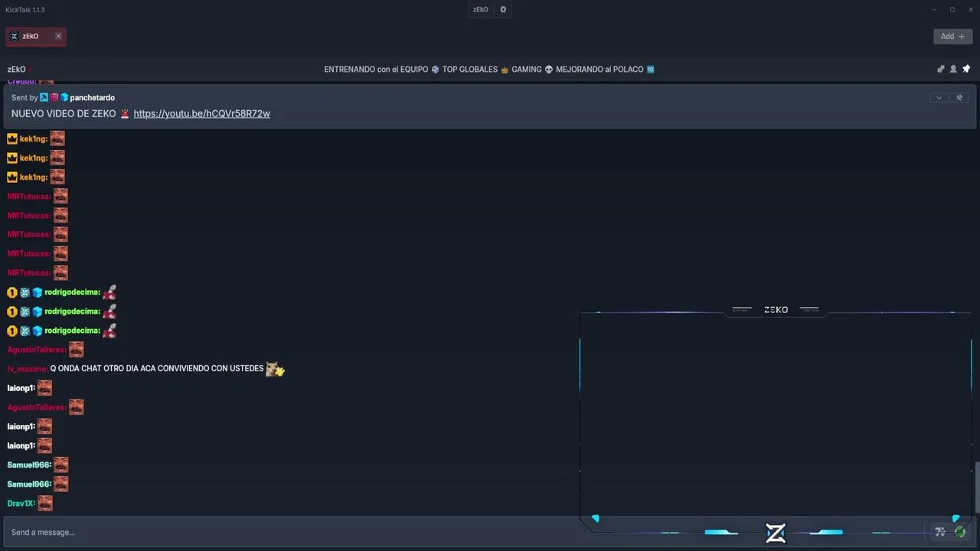Open the settings gear in the title bar
Screen dimensions: 980x551
pos(503,10)
